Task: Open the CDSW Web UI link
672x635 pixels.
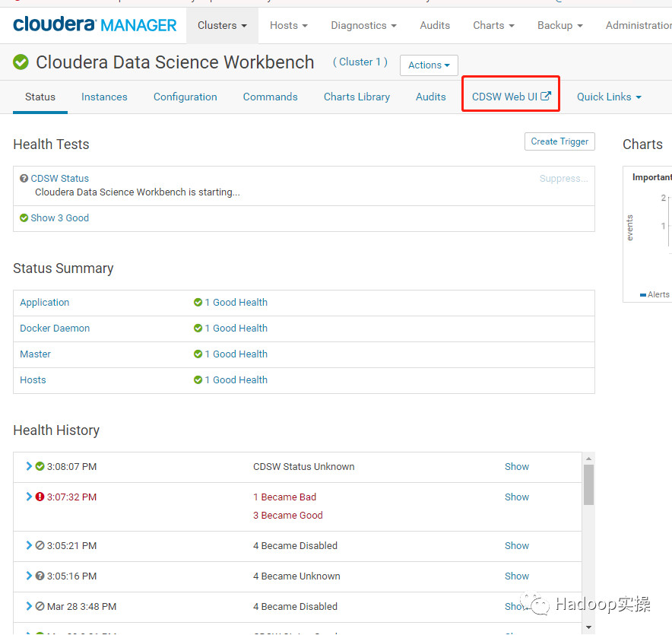Action: click(511, 97)
